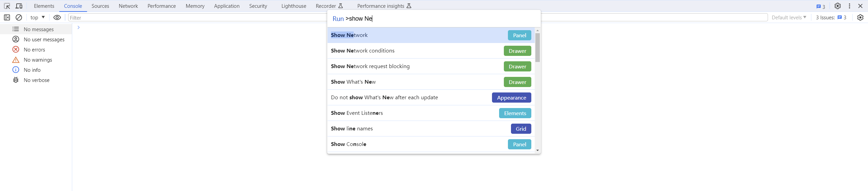
Task: Filter by No errors in sidebar
Action: (x=34, y=50)
